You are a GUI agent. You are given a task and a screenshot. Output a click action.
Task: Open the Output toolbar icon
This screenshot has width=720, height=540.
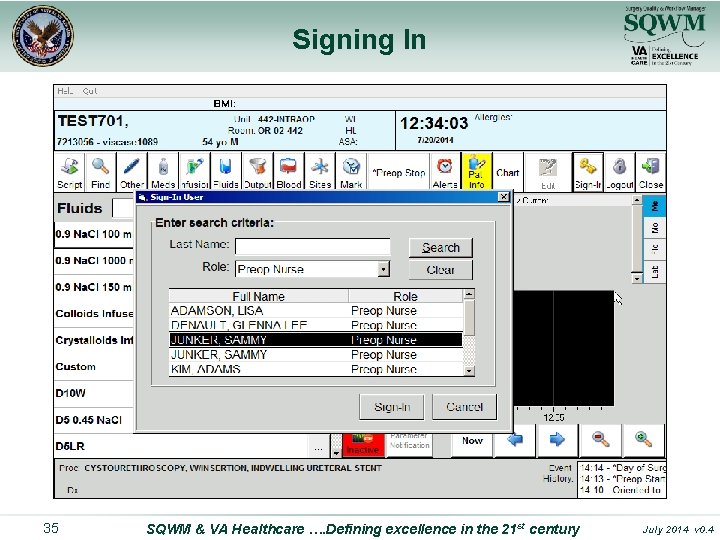tap(257, 172)
